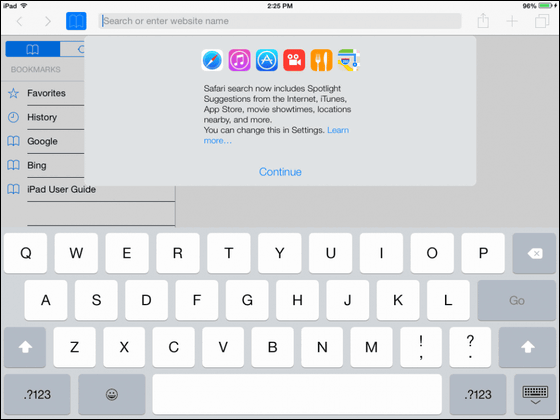Show all tabs overview icon
Image resolution: width=560 pixels, height=420 pixels.
(x=542, y=21)
